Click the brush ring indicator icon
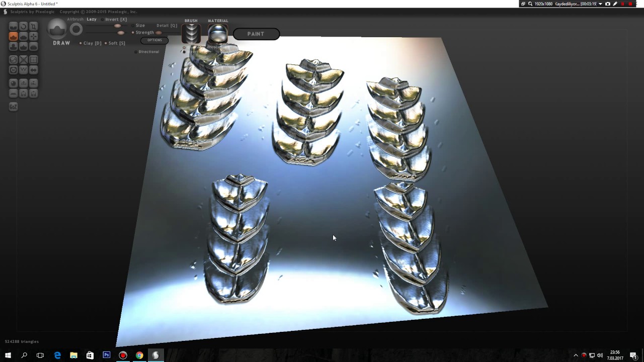The width and height of the screenshot is (644, 362). point(76,29)
